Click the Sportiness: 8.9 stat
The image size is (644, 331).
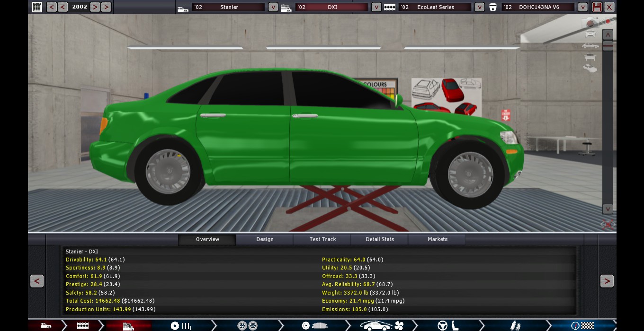93,268
